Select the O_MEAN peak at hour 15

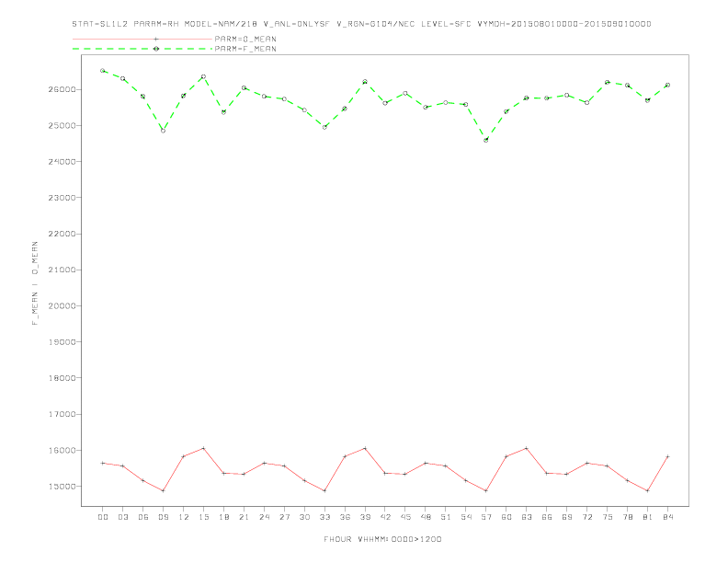[203, 448]
